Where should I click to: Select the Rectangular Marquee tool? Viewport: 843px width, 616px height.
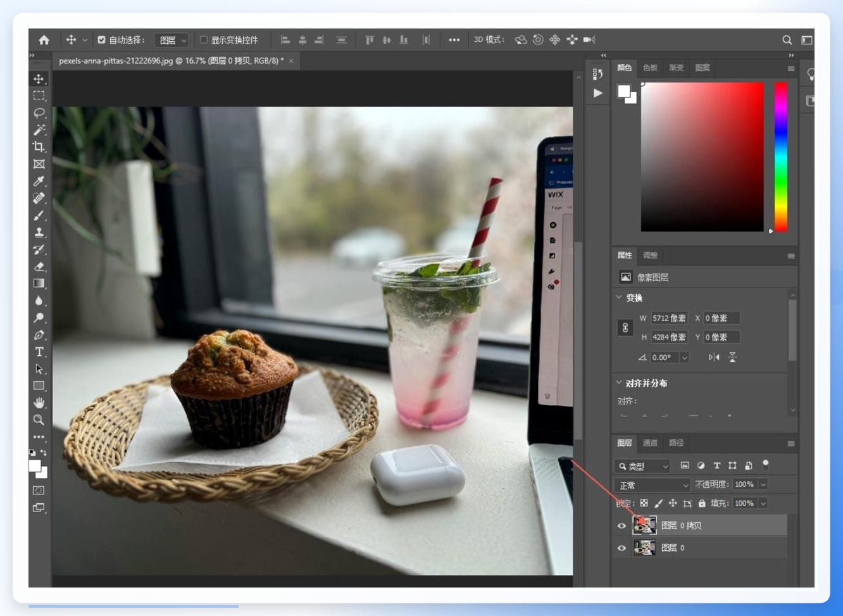[x=39, y=96]
